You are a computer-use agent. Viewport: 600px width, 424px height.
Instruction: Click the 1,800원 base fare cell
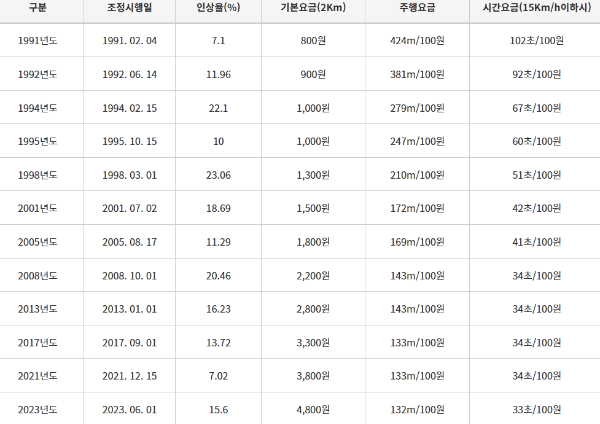(x=313, y=242)
